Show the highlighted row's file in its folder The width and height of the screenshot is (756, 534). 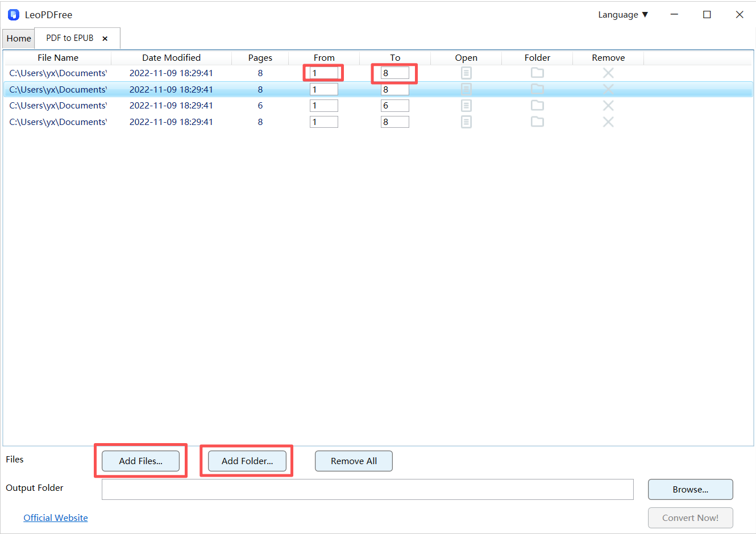tap(537, 89)
